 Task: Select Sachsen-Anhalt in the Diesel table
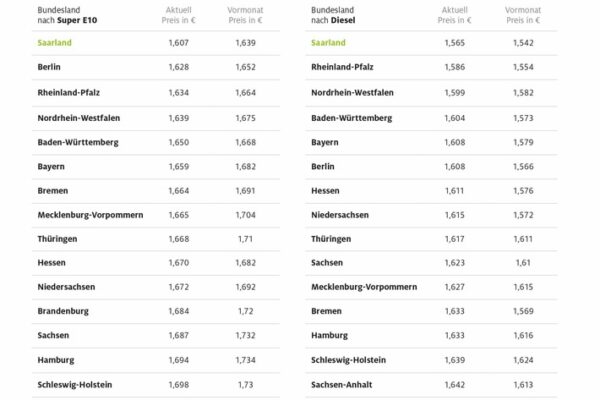tap(341, 385)
